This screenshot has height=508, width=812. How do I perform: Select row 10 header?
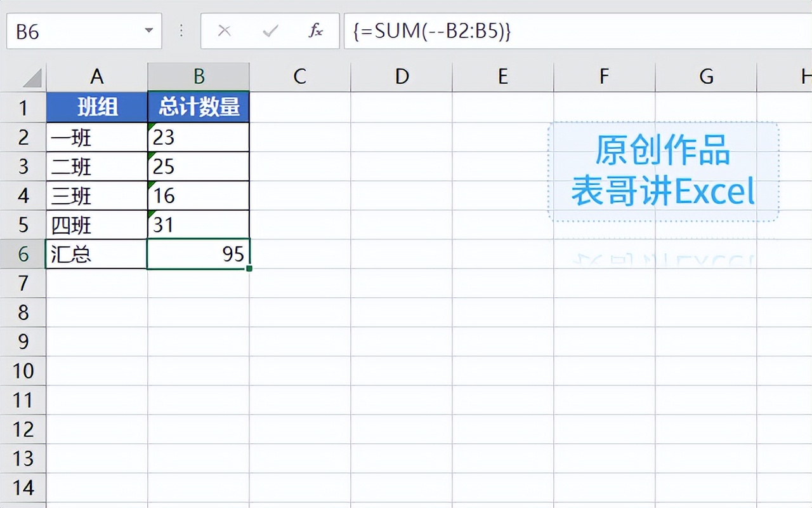pos(23,371)
